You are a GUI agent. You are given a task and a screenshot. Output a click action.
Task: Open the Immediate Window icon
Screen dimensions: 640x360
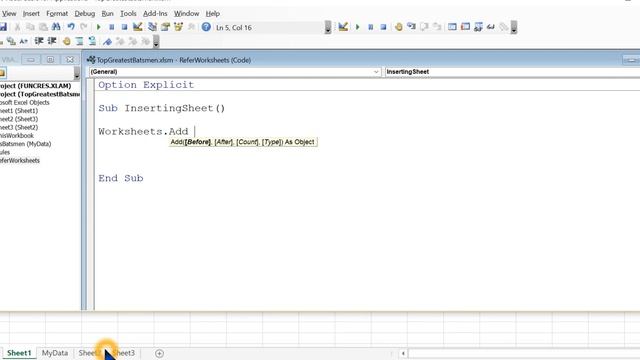pos(465,27)
